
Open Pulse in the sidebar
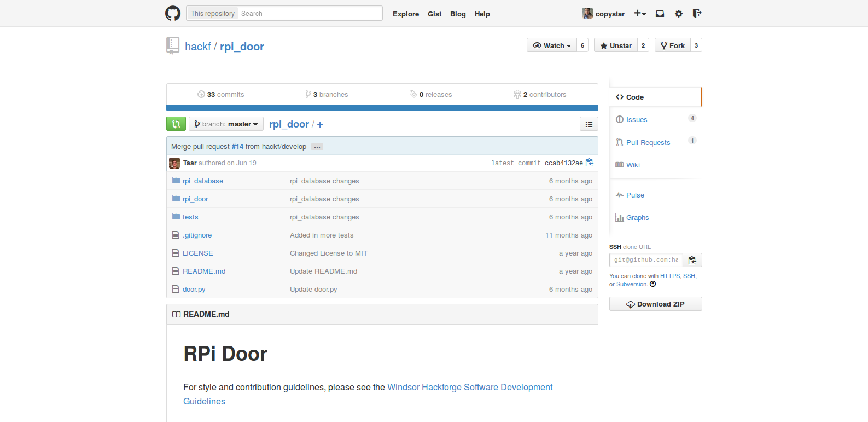pyautogui.click(x=635, y=195)
